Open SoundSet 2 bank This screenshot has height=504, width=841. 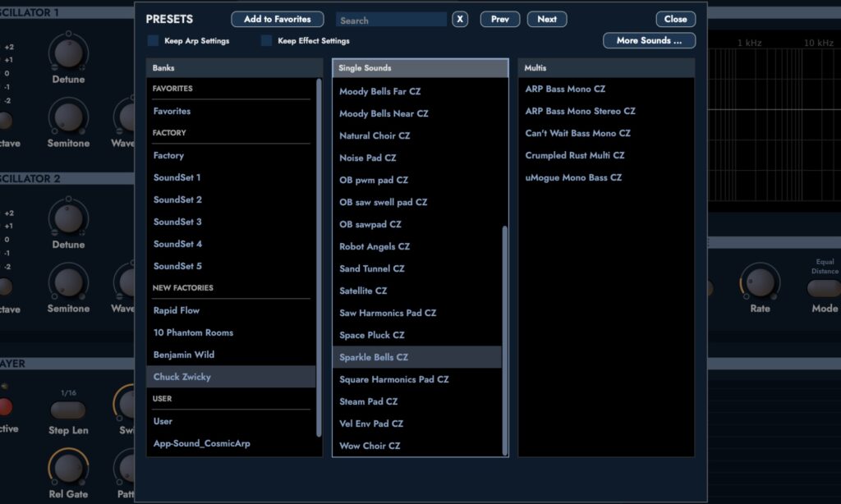[231, 199]
